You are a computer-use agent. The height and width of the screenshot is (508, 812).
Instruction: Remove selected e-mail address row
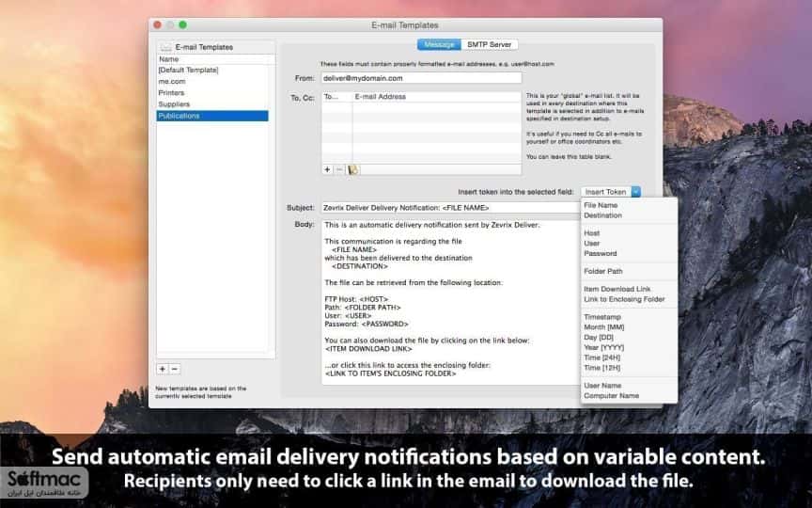coord(339,169)
